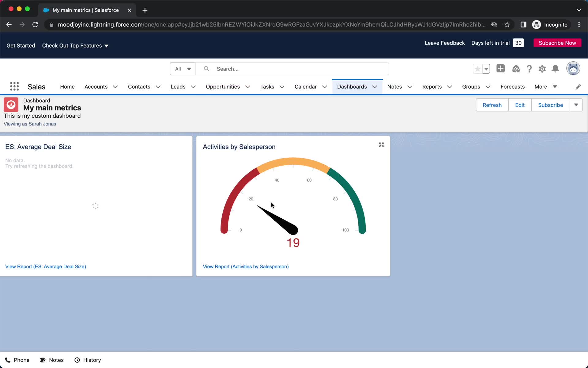Viewport: 588px width, 368px height.
Task: Click the Refresh button
Action: coord(492,105)
